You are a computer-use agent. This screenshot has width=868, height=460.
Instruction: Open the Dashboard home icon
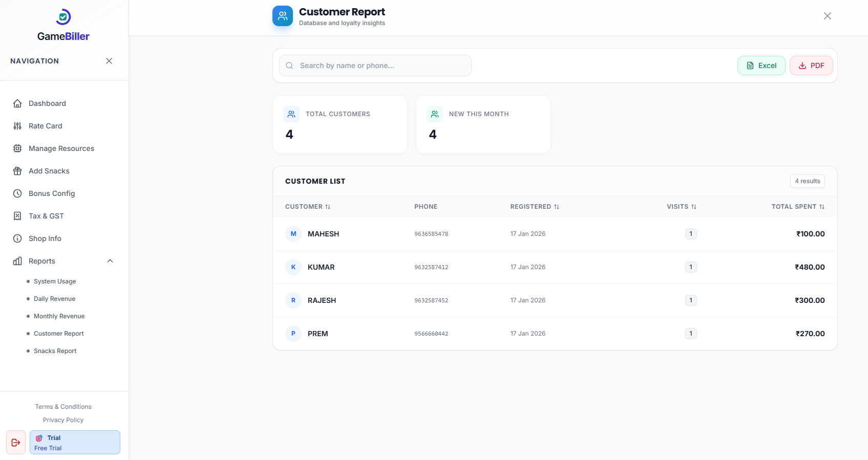[x=17, y=103]
